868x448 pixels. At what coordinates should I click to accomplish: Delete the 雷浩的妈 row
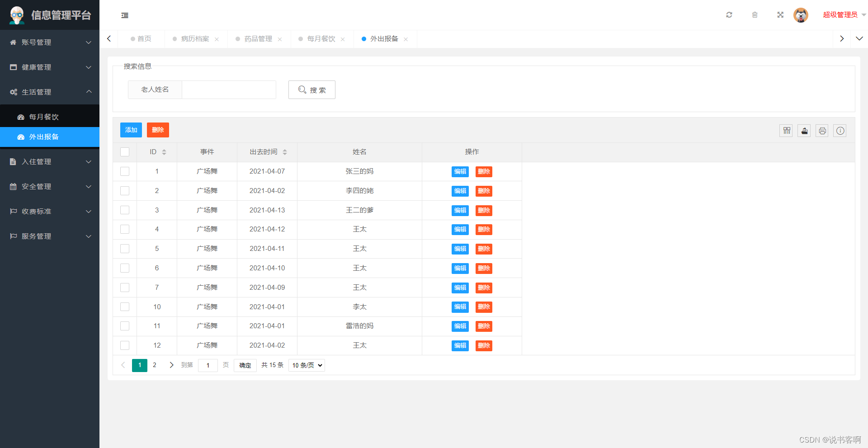[x=484, y=326]
